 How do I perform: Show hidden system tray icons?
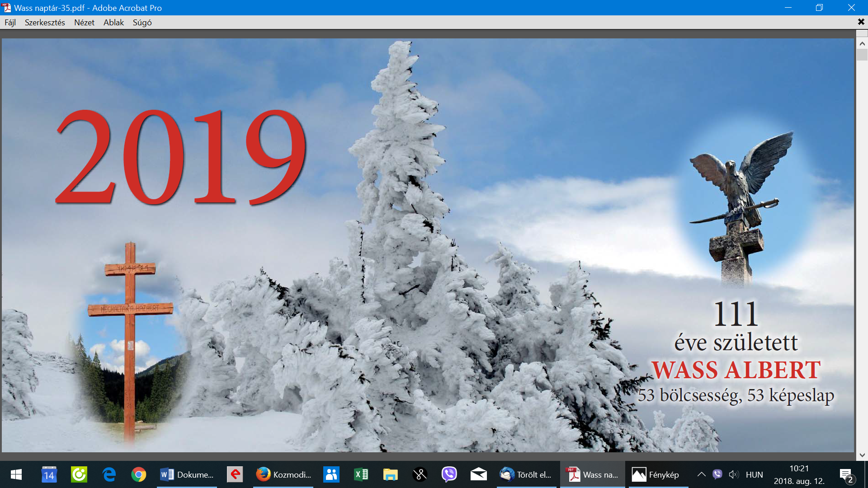tap(701, 474)
